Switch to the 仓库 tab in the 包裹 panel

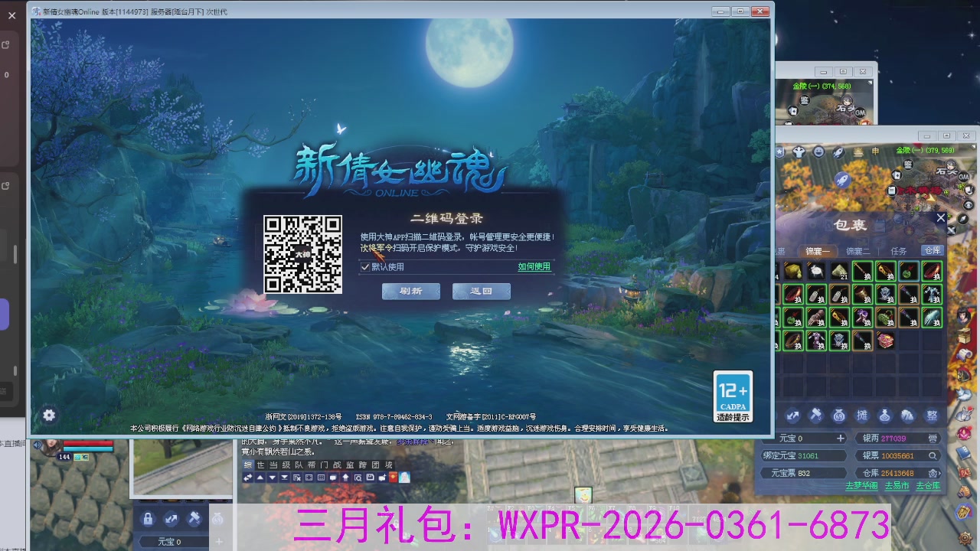click(933, 250)
